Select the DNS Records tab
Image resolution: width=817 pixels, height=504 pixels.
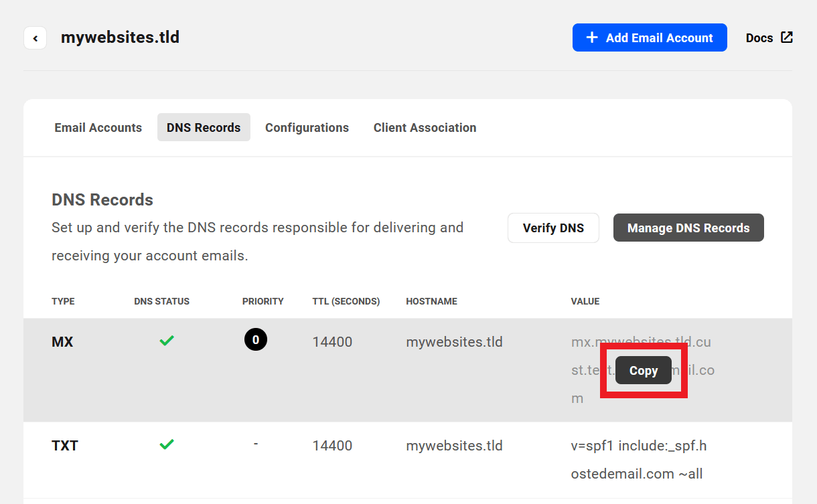(x=204, y=127)
